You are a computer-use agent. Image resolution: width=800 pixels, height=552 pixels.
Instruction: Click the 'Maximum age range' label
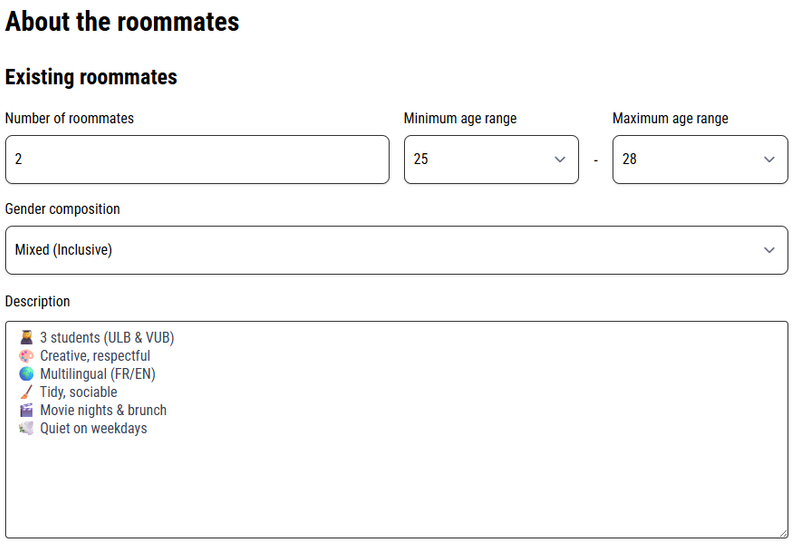coord(670,118)
